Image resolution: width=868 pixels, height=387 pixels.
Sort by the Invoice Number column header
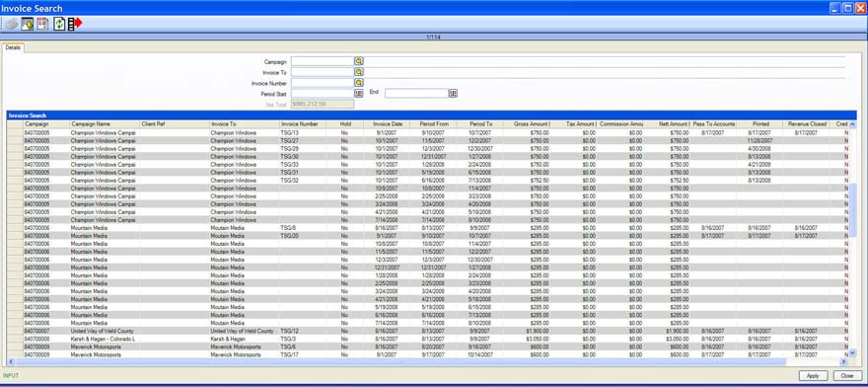[x=302, y=124]
